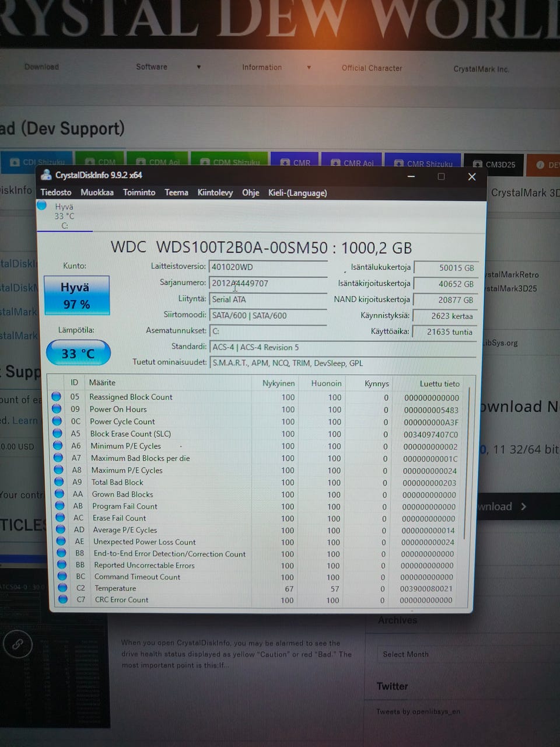Open the Kieli-(Language) menu
Screen dimensions: 560x747
tap(297, 193)
